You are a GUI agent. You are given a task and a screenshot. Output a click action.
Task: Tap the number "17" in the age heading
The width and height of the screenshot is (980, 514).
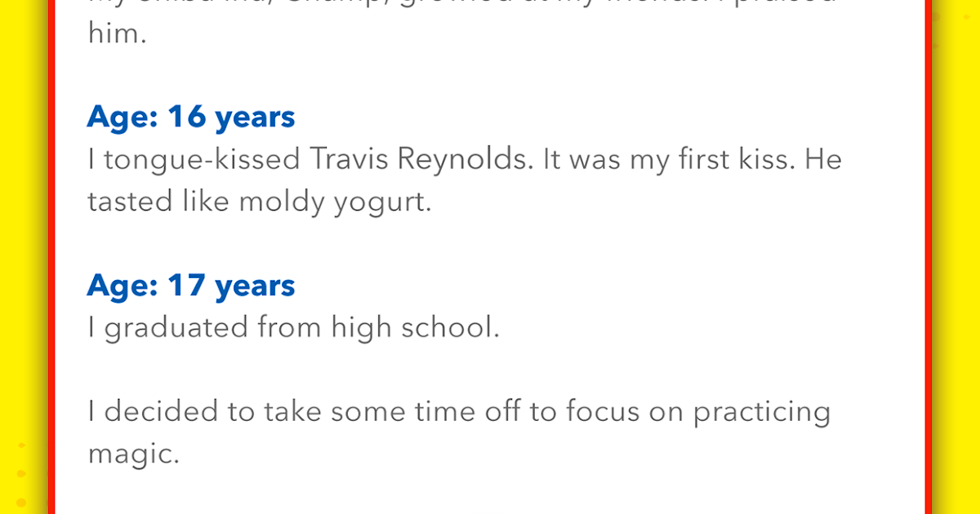coord(187,286)
